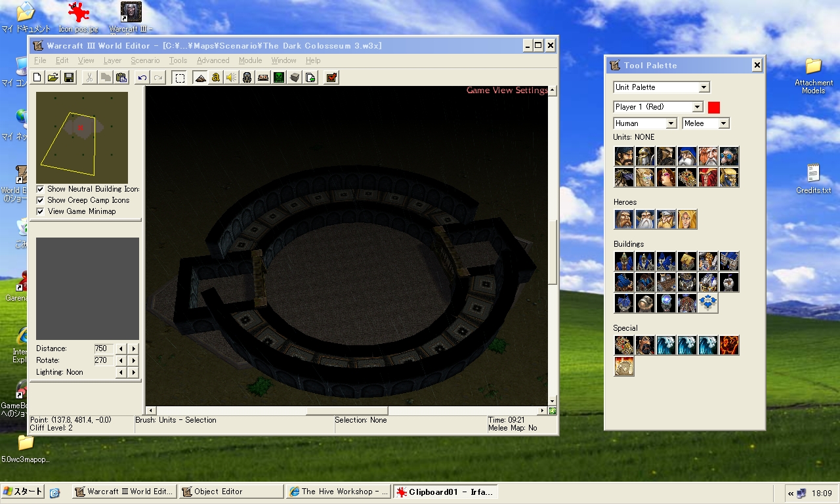The image size is (840, 504).
Task: Select the Start Location blue circle icon
Action: point(708,303)
